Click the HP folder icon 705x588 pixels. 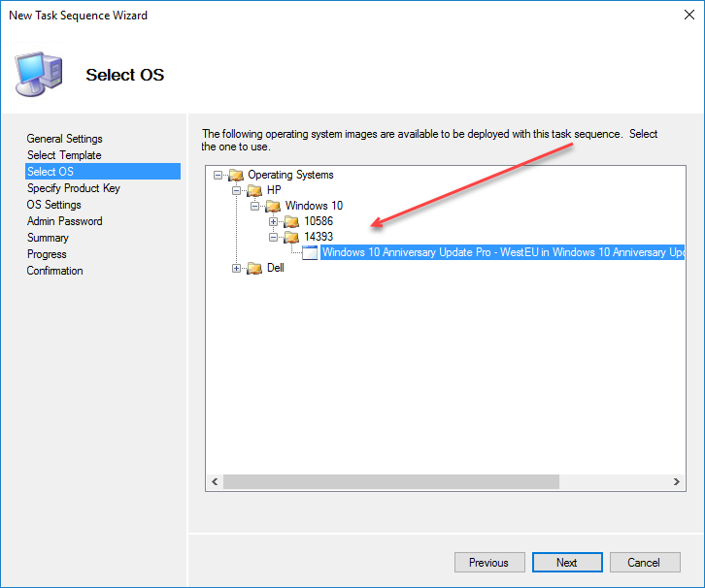254,191
